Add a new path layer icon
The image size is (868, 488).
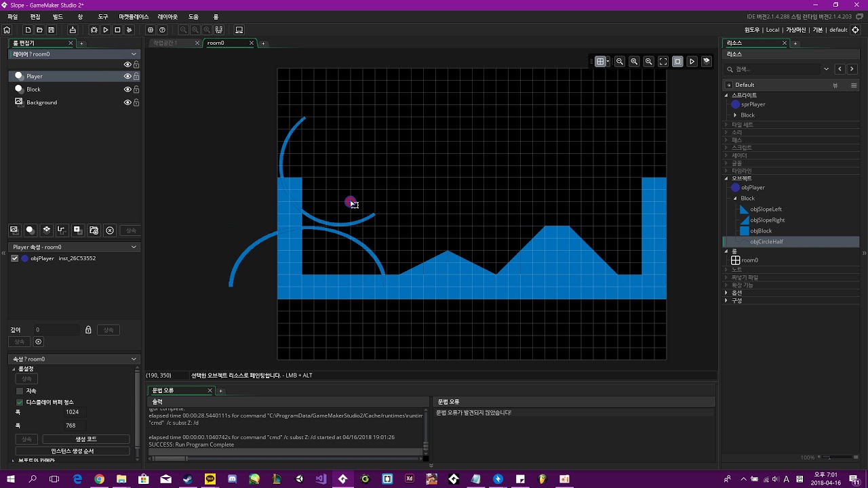click(62, 230)
